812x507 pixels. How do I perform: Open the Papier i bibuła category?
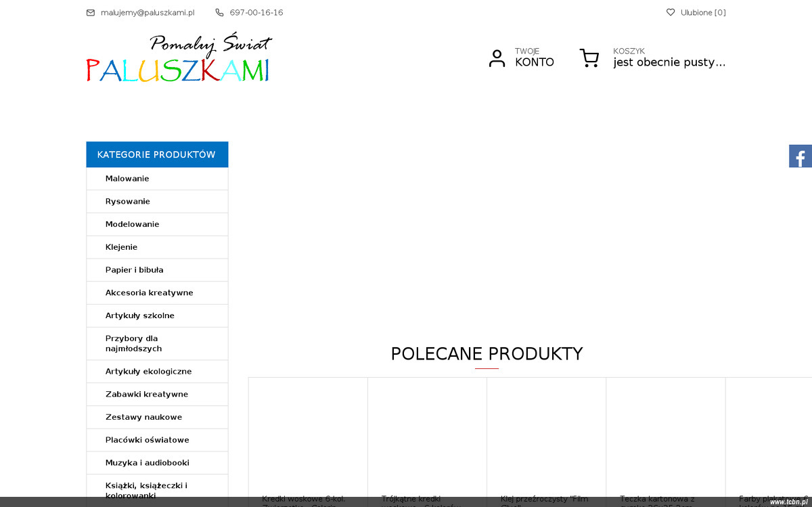(x=157, y=270)
